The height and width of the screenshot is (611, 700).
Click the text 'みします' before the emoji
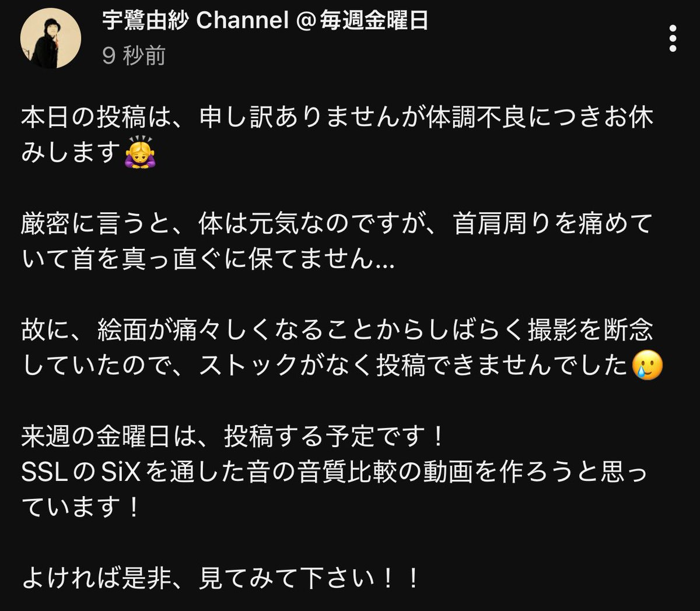point(72,154)
